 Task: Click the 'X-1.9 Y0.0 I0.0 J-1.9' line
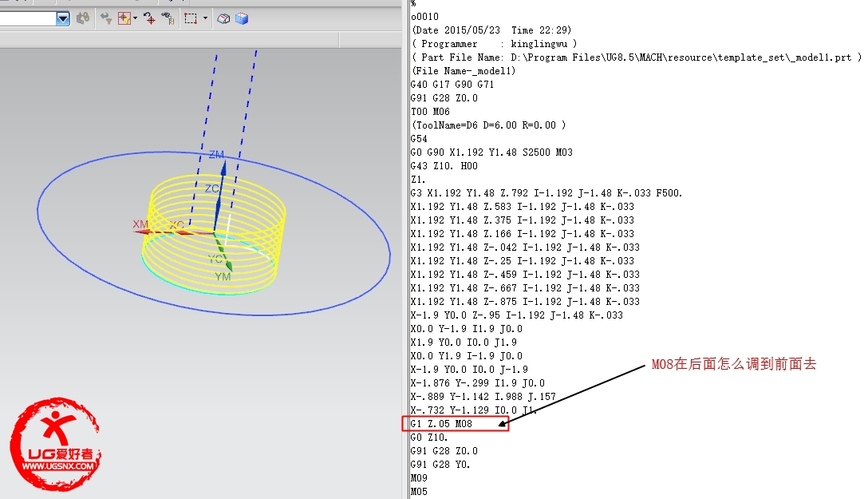click(x=469, y=370)
